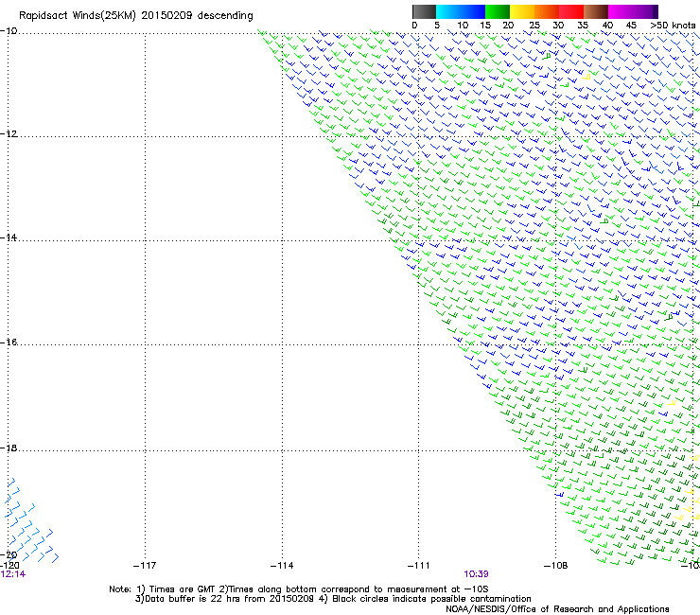Click the -120 longitude axis label
Image resolution: width=700 pixels, height=615 pixels.
9,566
